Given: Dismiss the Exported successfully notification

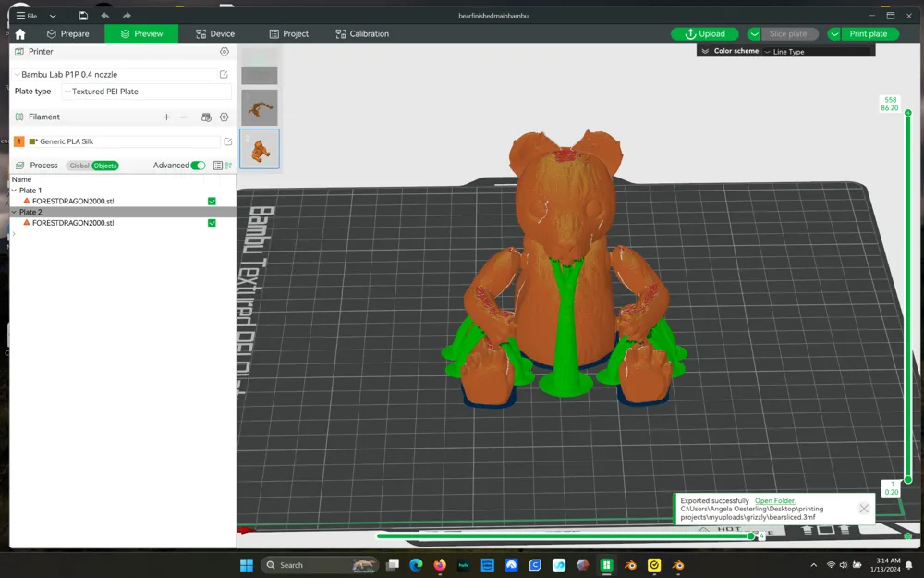Looking at the screenshot, I should pyautogui.click(x=864, y=509).
